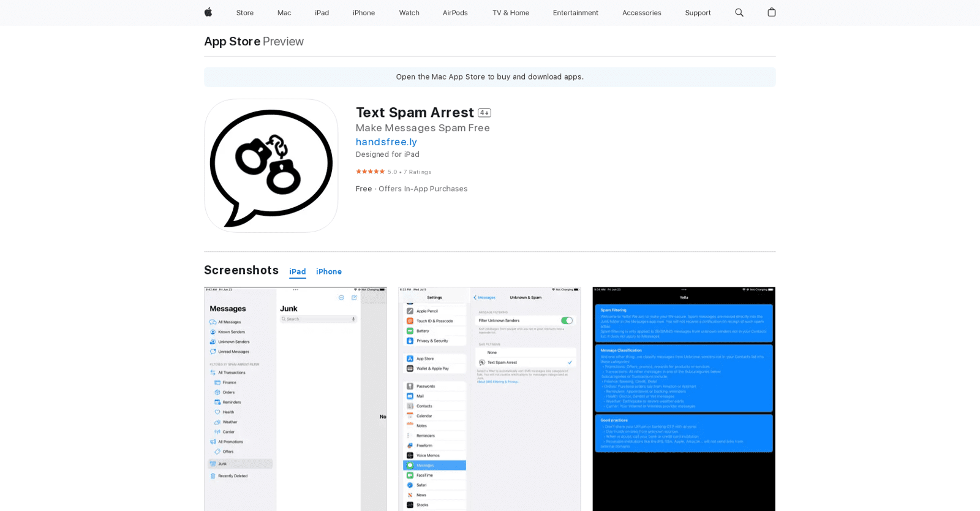Open the TV & Home menu
Viewport: 980px width, 511px height.
click(x=510, y=13)
